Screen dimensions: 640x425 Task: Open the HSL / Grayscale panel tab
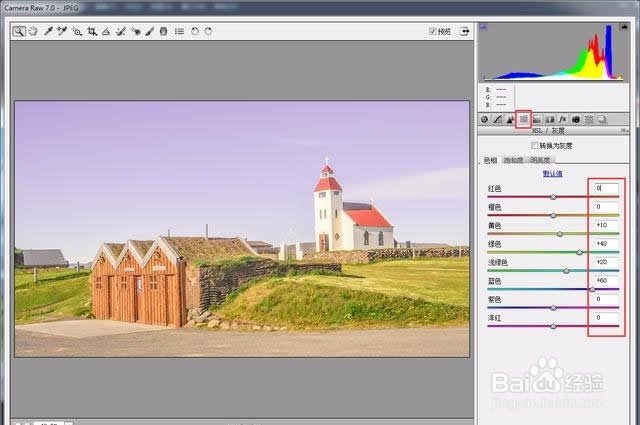[x=524, y=119]
